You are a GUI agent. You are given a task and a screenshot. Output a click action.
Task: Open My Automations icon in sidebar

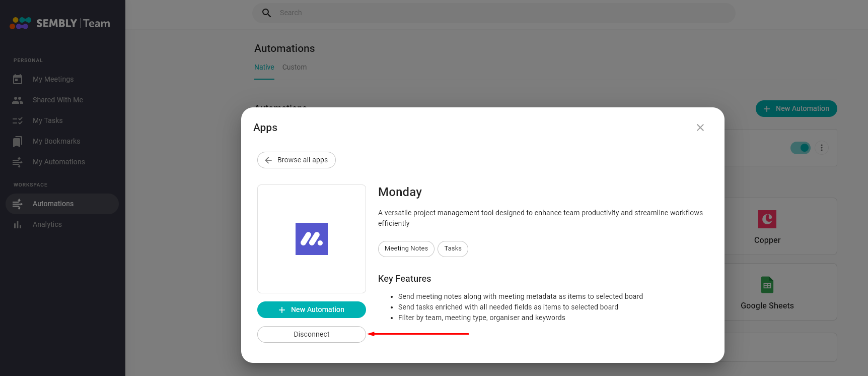pyautogui.click(x=18, y=162)
